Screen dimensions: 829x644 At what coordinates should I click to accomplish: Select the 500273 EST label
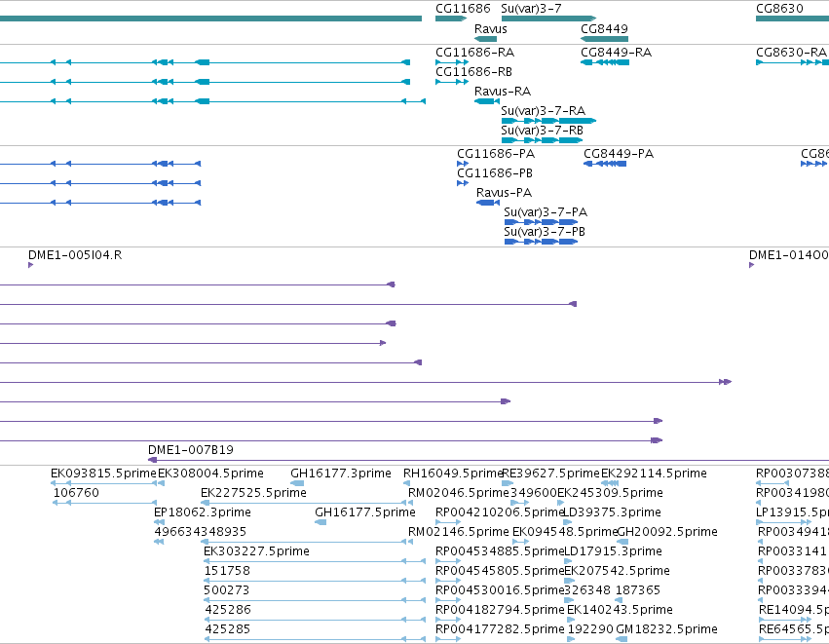(226, 590)
